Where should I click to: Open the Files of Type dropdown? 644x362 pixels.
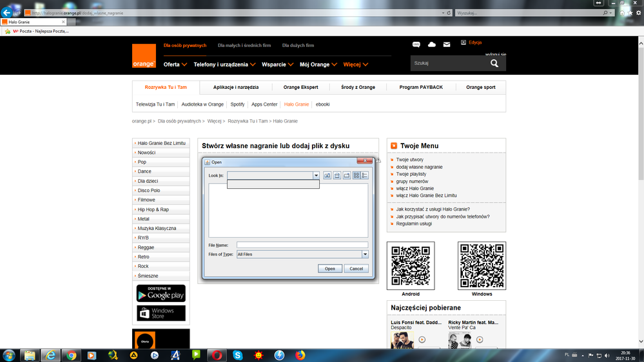365,254
